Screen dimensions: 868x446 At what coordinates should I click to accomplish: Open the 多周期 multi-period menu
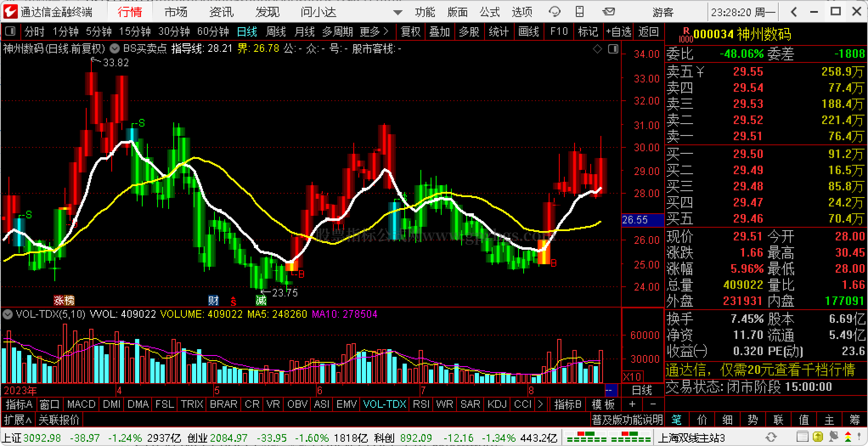(x=338, y=32)
